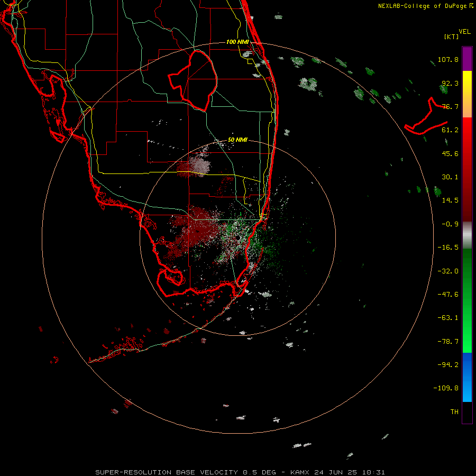
Task: Click the 92.3 velocity scale value
Action: [450, 83]
